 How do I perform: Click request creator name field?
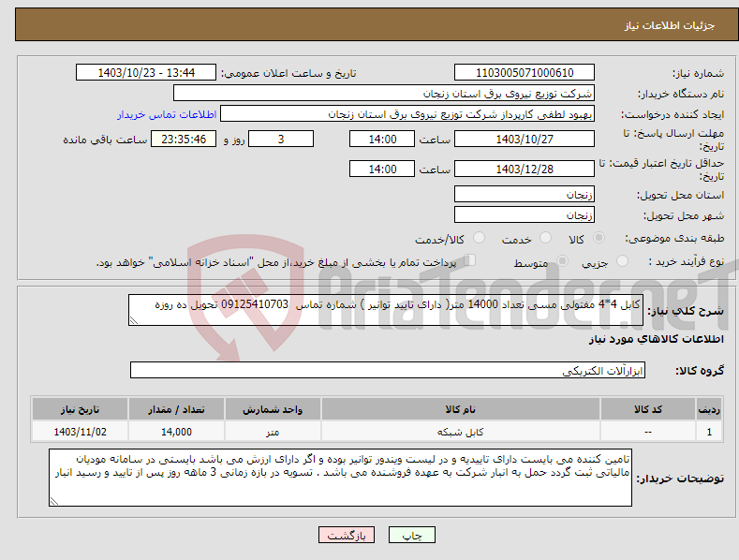click(x=407, y=114)
